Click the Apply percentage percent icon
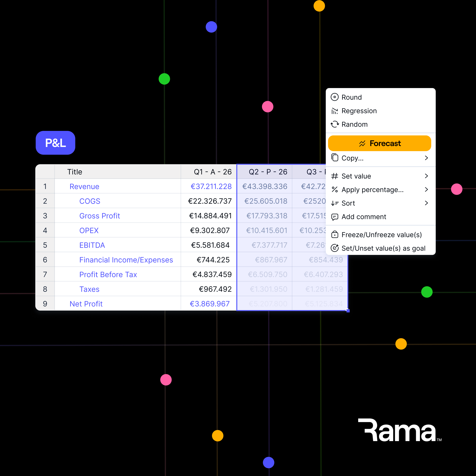476x476 pixels. click(335, 189)
